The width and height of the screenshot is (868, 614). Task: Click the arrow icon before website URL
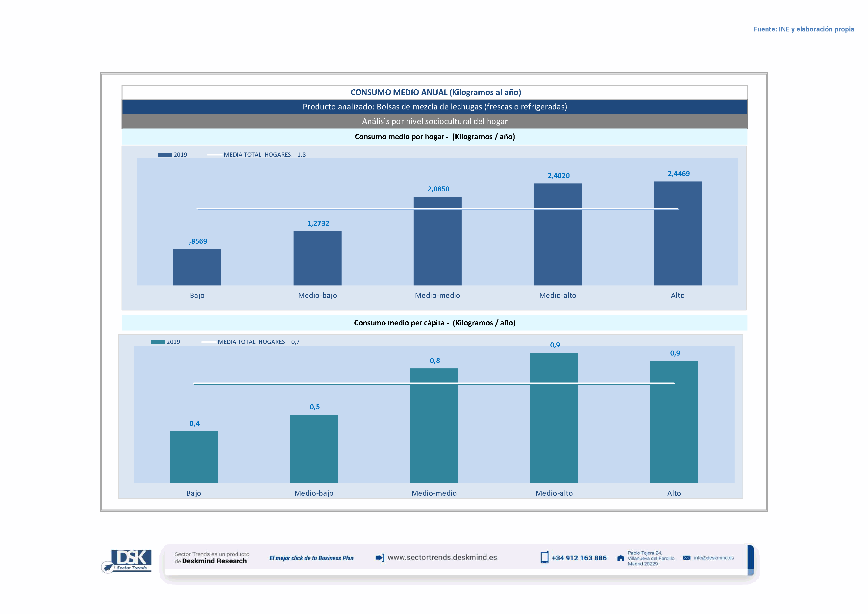point(380,558)
